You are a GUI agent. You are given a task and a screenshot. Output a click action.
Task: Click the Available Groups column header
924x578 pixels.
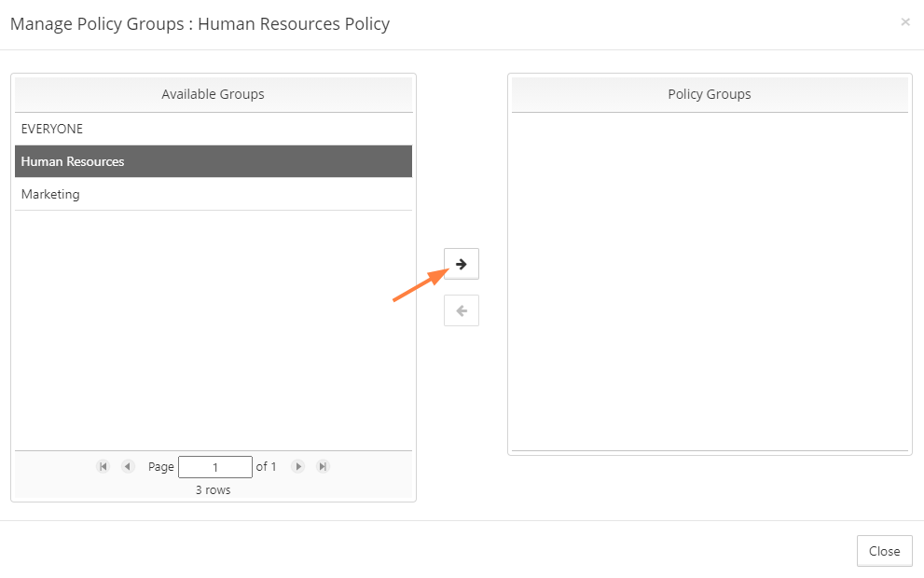click(214, 94)
